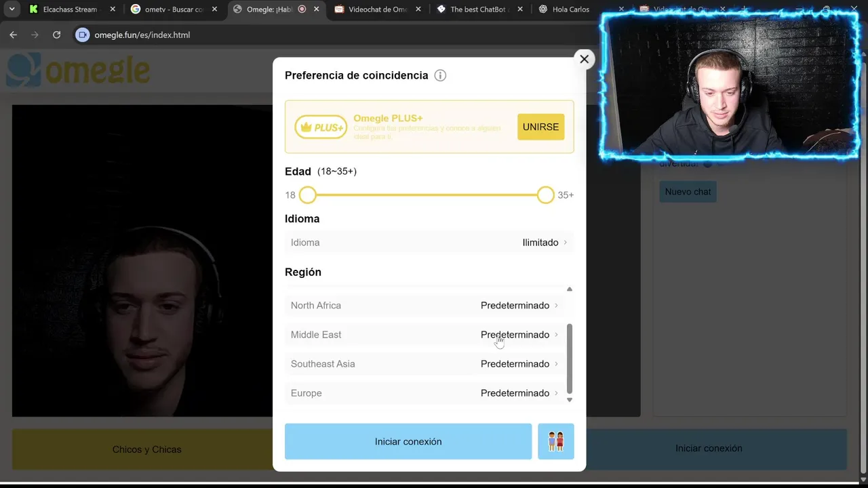Click the boy and girl gender icon button
The image size is (868, 488).
(556, 441)
